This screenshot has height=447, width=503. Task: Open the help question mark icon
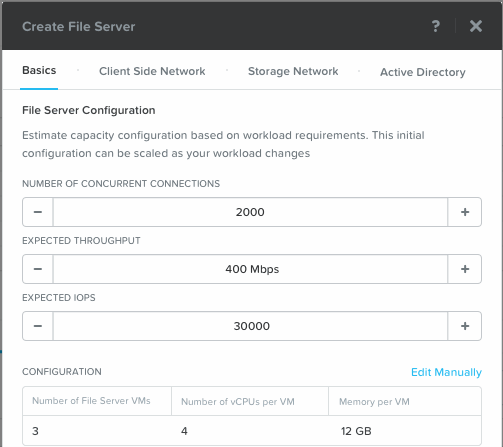[435, 26]
